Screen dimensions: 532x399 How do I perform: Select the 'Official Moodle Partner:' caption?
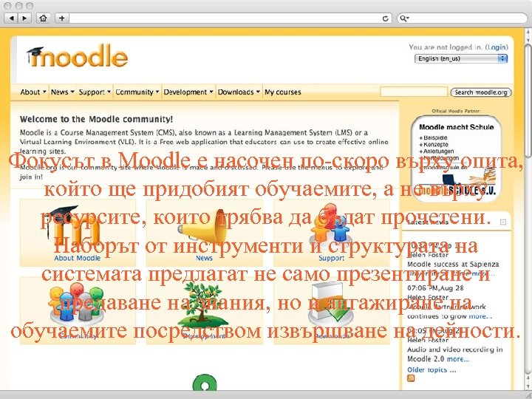457,111
